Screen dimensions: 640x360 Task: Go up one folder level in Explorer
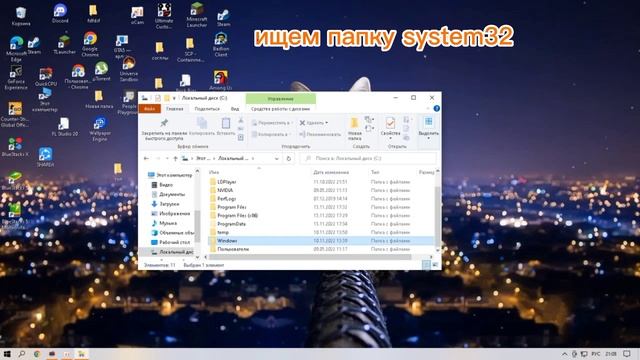click(x=175, y=158)
